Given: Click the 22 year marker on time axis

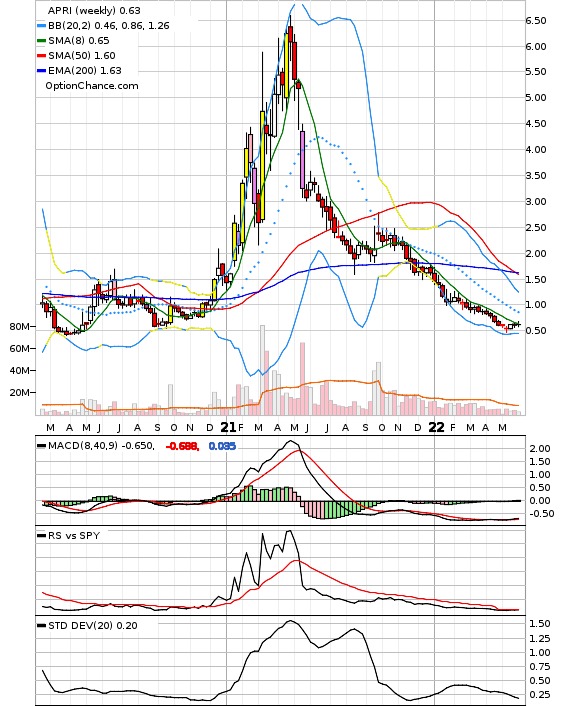Looking at the screenshot, I should click(436, 427).
